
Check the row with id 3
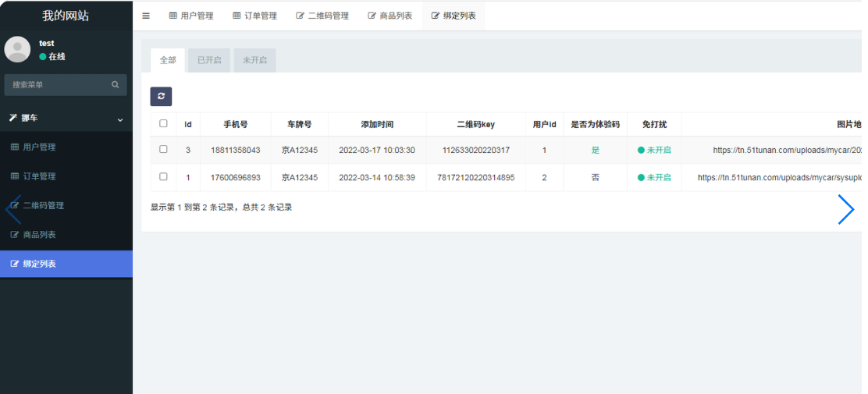click(163, 149)
